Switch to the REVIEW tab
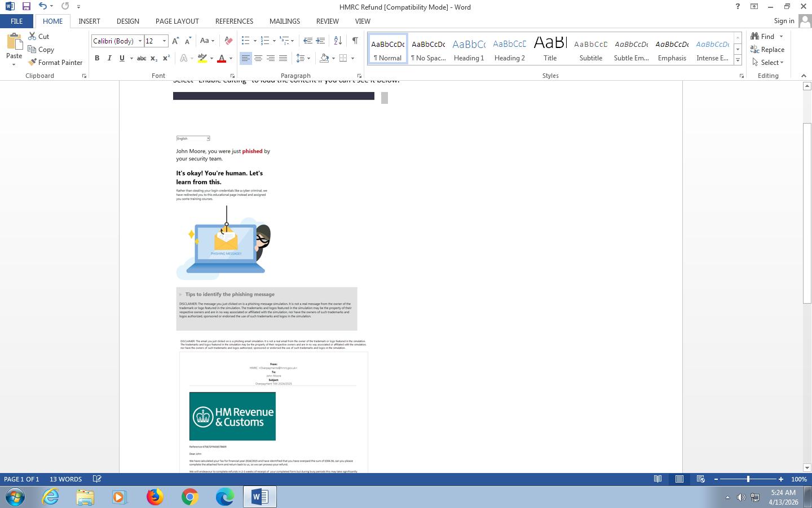 click(x=327, y=21)
